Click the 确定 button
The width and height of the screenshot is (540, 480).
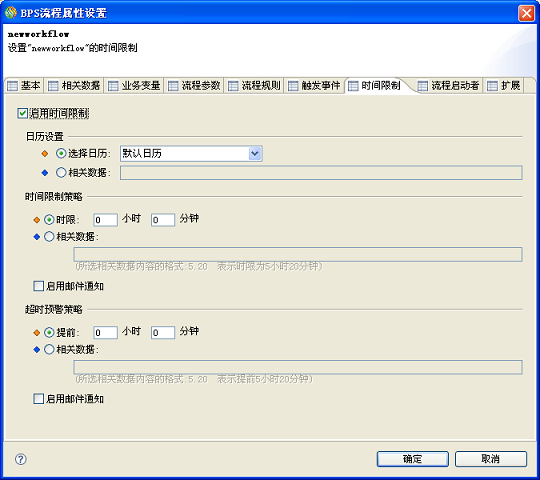point(413,459)
